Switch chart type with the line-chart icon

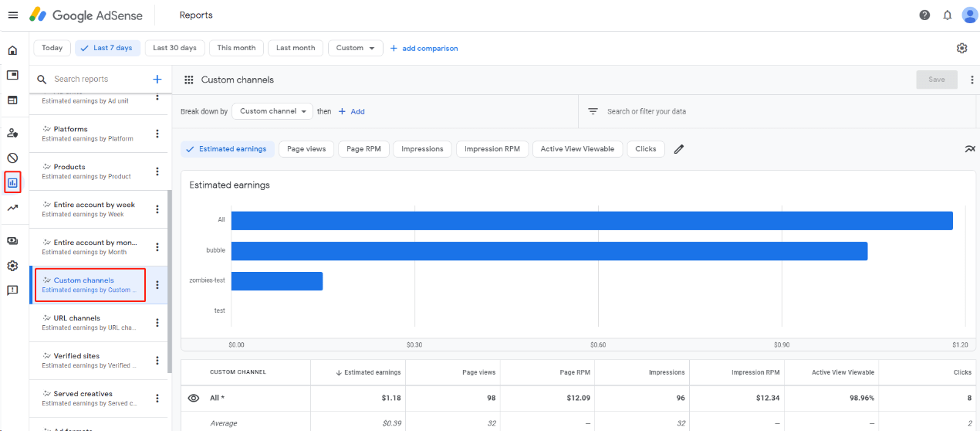970,149
